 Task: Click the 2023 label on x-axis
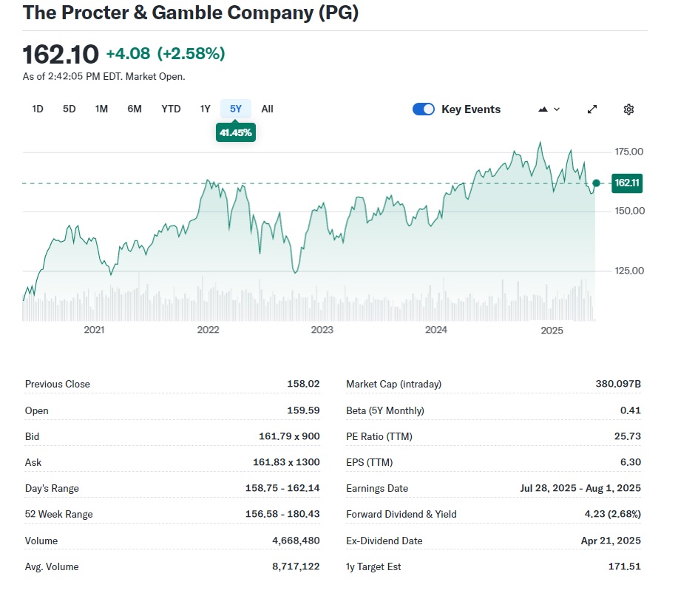[322, 330]
